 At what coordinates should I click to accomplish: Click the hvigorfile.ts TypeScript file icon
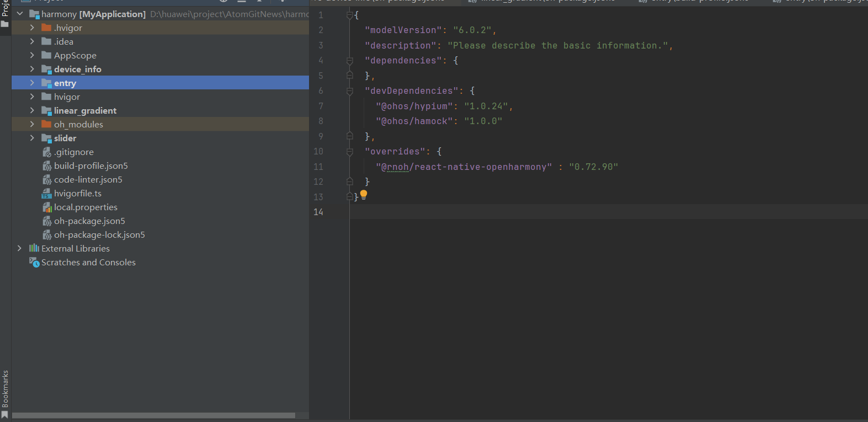point(47,193)
